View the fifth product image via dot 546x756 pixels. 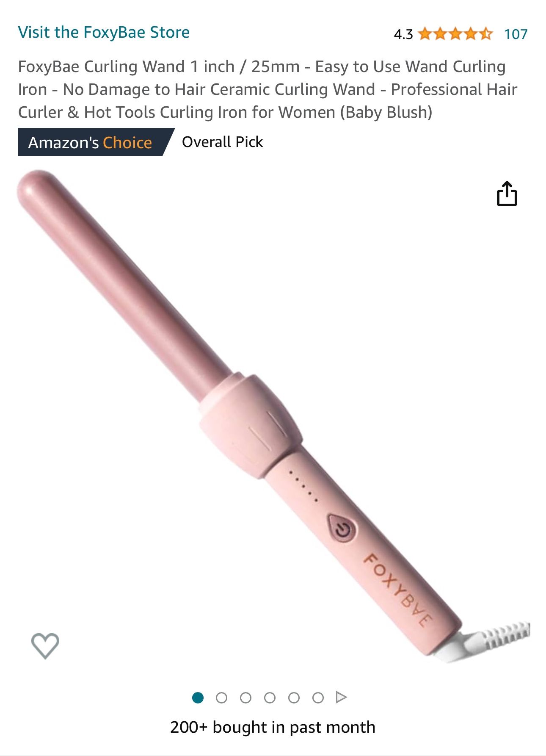[294, 698]
